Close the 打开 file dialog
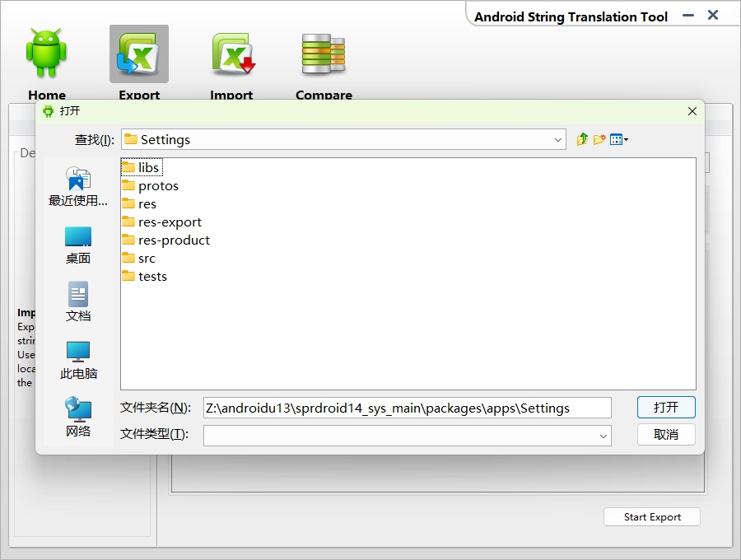Image resolution: width=741 pixels, height=560 pixels. point(692,111)
